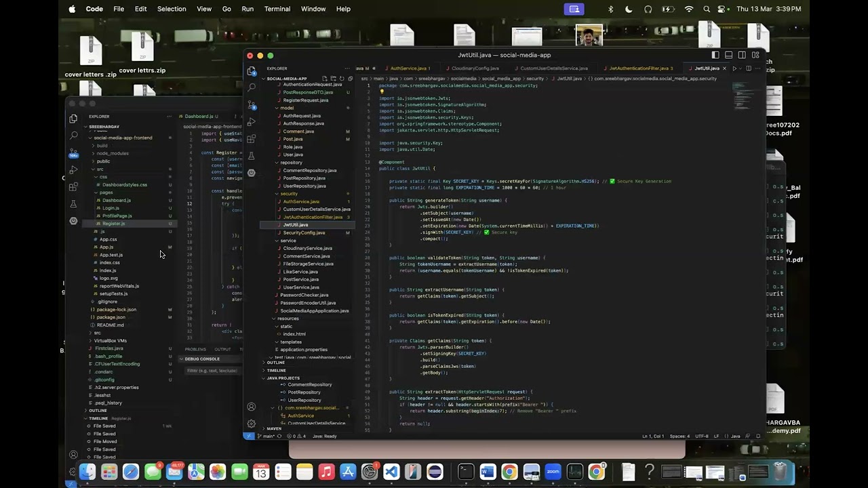Screen dimensions: 868x488
Task: Run Java file using editor play button
Action: [734, 68]
